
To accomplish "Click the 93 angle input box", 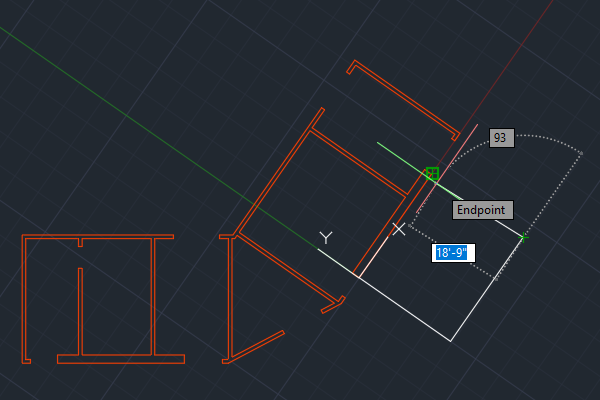I will click(502, 138).
